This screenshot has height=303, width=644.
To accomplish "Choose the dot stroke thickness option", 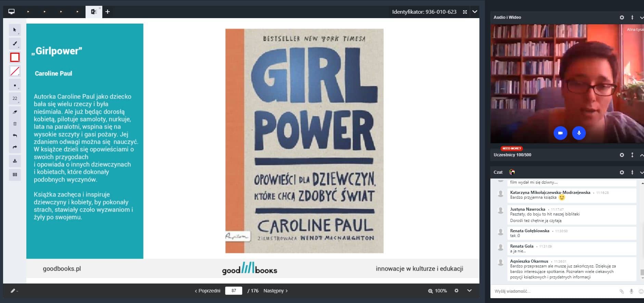I will pos(15,85).
